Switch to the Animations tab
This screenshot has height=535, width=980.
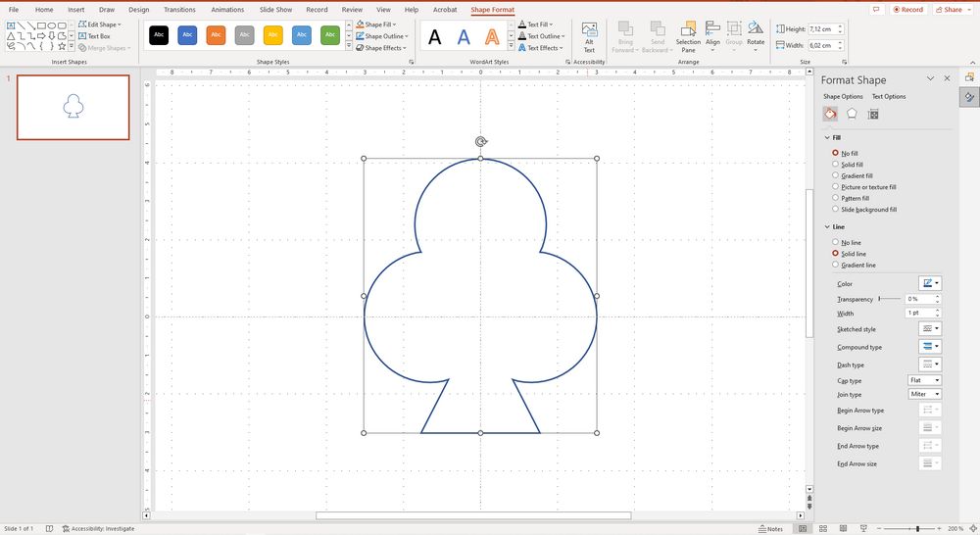pyautogui.click(x=227, y=10)
